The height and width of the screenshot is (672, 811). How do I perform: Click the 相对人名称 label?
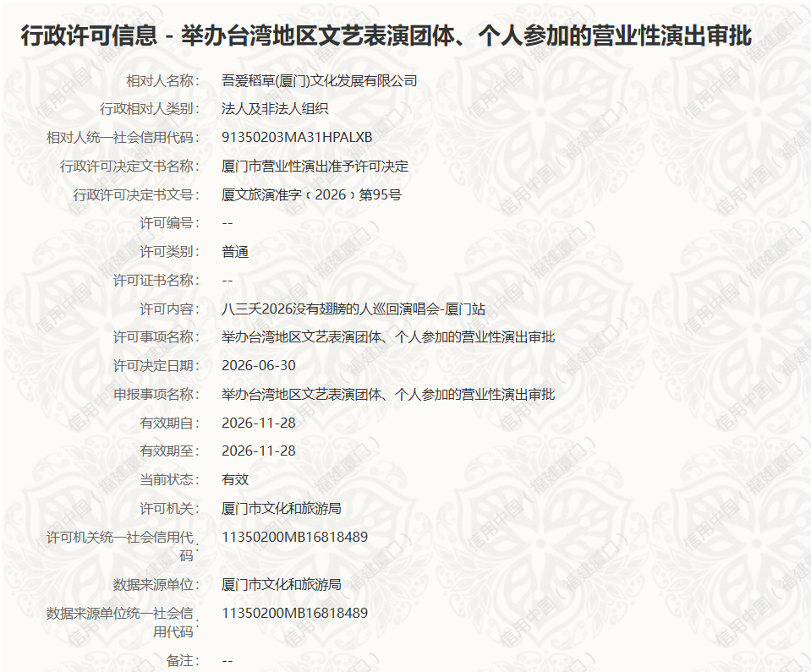[163, 80]
